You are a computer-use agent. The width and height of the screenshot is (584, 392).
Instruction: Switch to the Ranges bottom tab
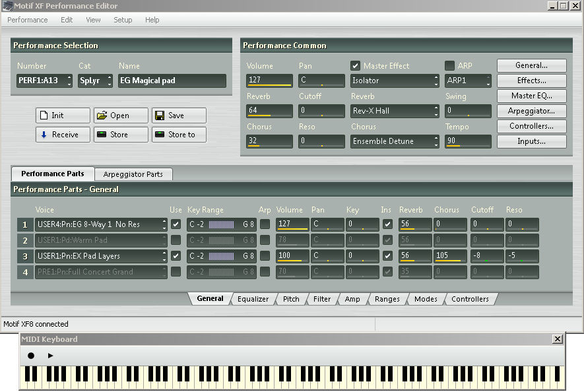pos(387,299)
